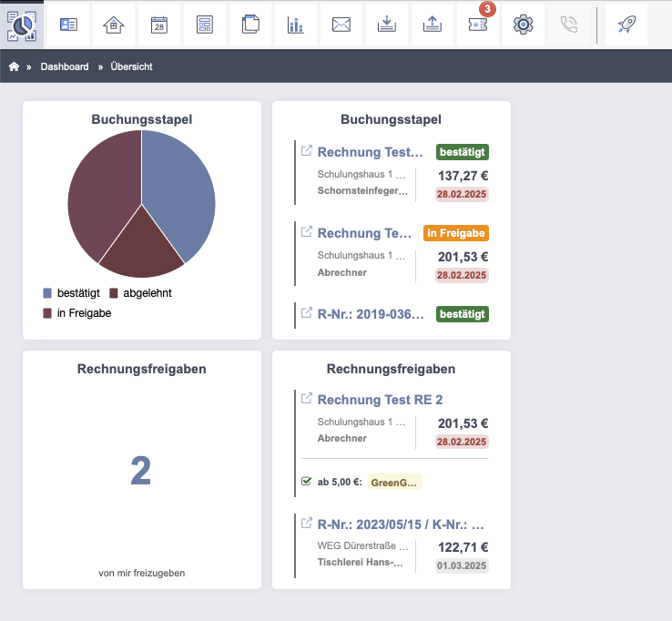Open Rechnung Test… link with 137,27 €
The height and width of the screenshot is (621, 672).
pyautogui.click(x=370, y=152)
